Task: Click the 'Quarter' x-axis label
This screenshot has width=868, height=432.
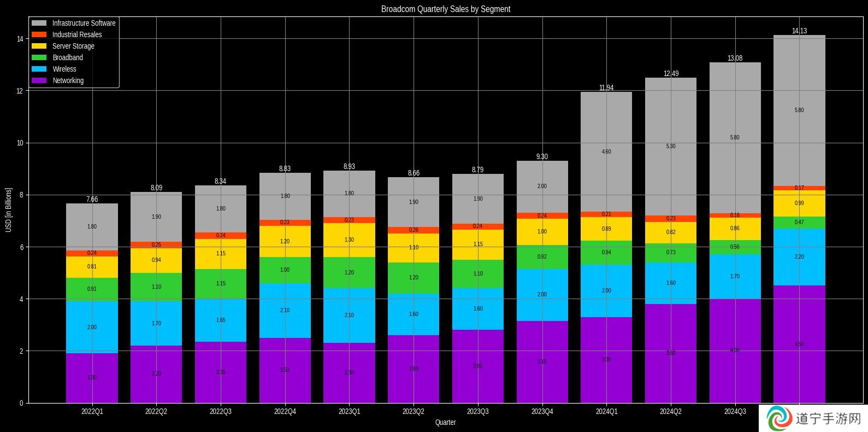Action: pos(446,422)
